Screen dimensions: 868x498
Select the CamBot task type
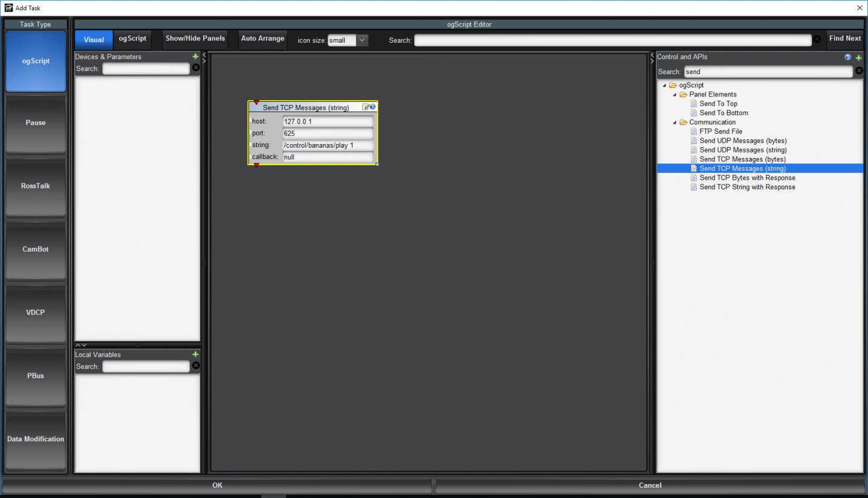36,250
